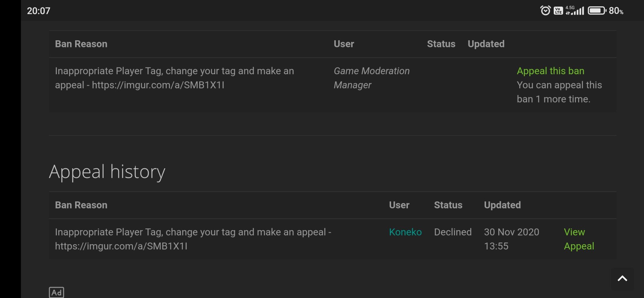Viewport: 644px width, 298px height.
Task: Click the Appeal this ban link
Action: click(550, 71)
